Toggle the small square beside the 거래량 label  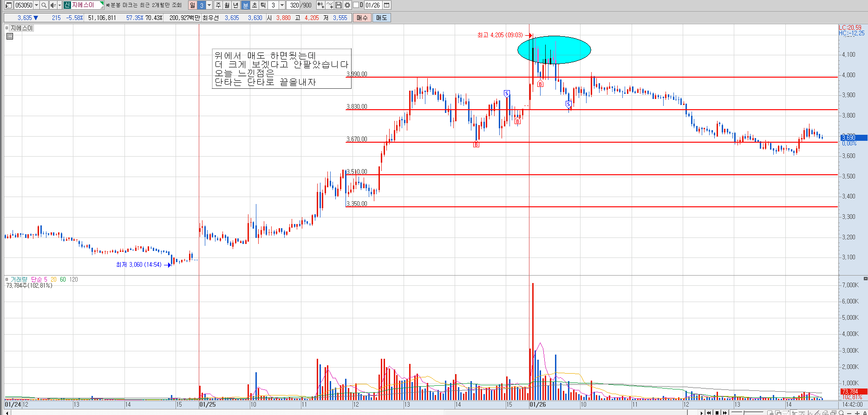tap(7, 279)
